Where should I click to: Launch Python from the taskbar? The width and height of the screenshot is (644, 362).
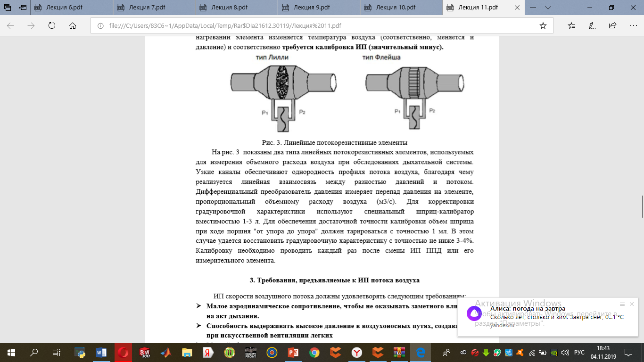click(80, 352)
